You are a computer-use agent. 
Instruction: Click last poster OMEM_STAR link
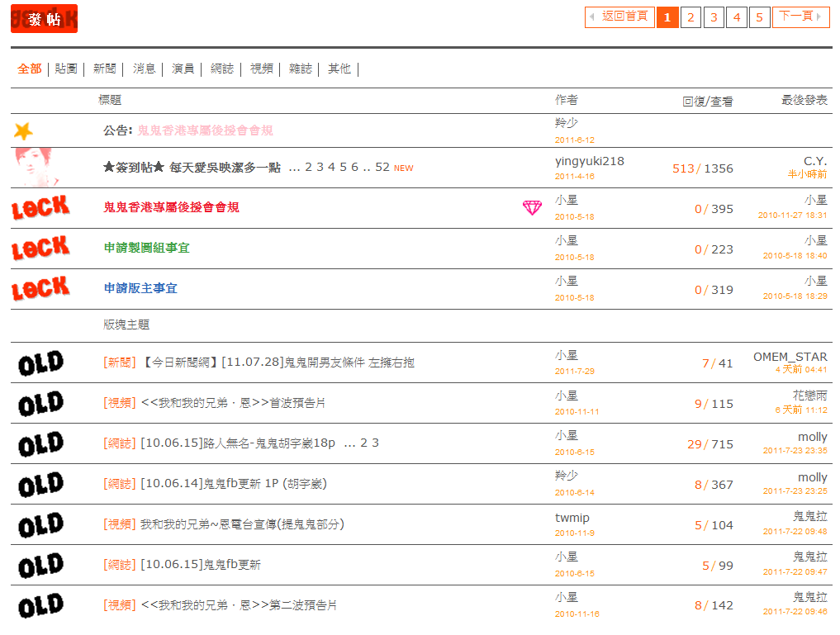[x=790, y=357]
